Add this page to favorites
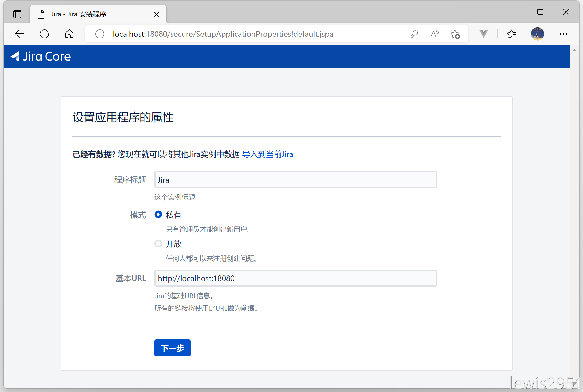Screen dimensions: 583x392 [x=455, y=34]
